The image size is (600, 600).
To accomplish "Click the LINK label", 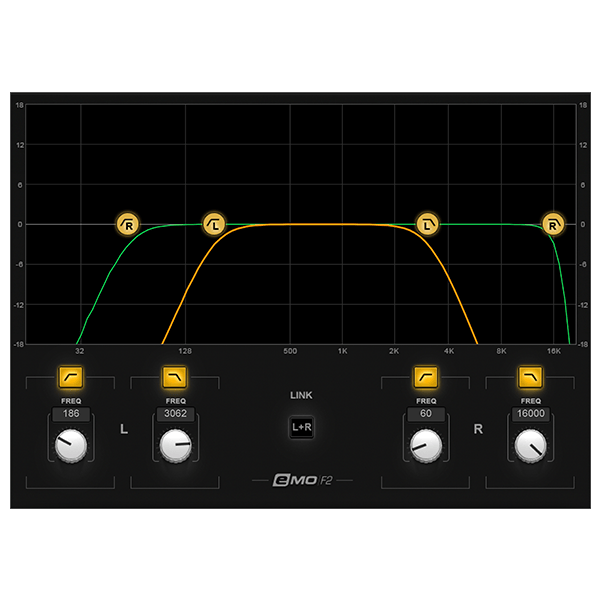I will coord(301,395).
